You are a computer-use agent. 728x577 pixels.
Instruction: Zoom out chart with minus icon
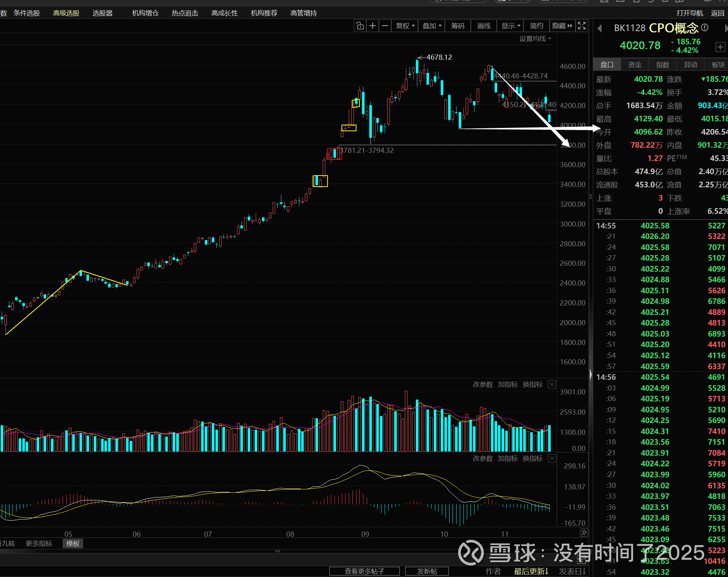(x=385, y=26)
